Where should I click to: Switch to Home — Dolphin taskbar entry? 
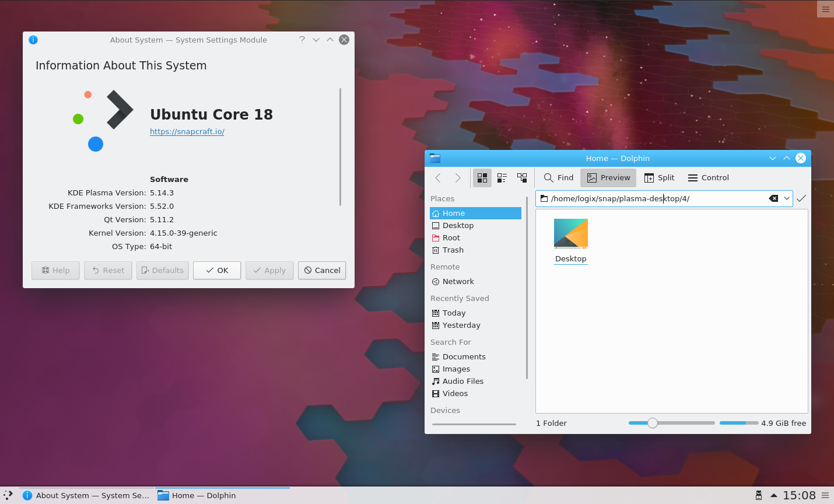(222, 495)
